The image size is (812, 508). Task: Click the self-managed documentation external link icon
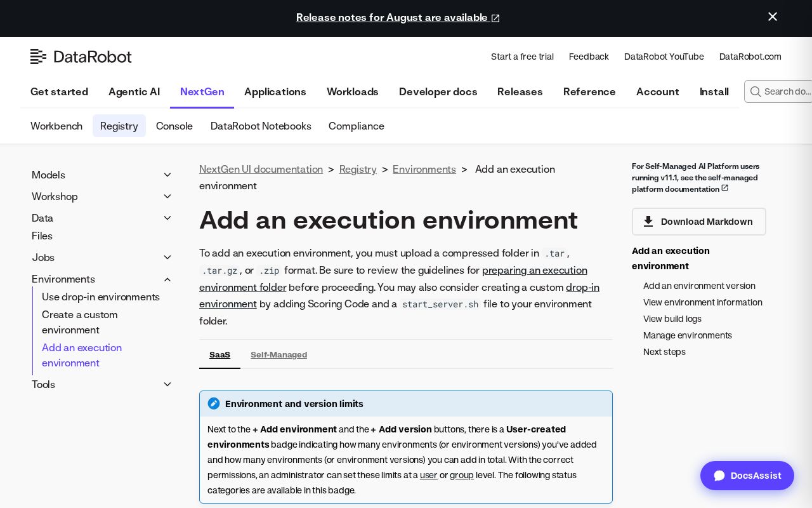pos(725,189)
